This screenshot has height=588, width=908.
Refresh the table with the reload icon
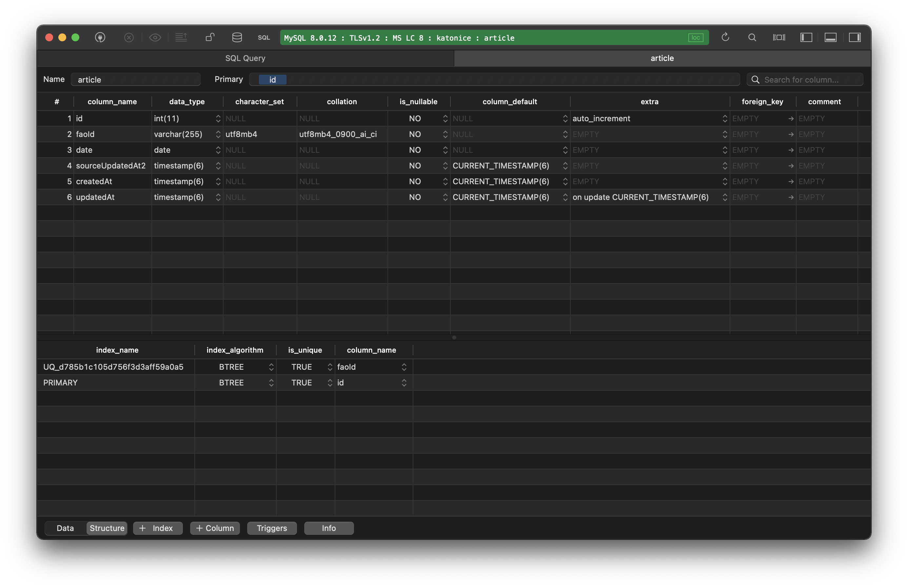pos(725,37)
